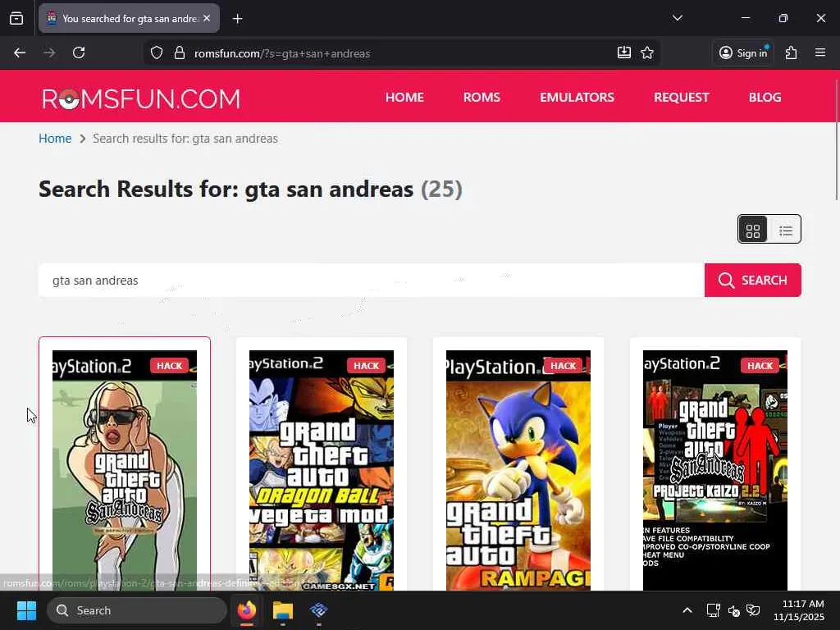The width and height of the screenshot is (840, 630).
Task: Show hidden system tray icons
Action: (x=687, y=610)
